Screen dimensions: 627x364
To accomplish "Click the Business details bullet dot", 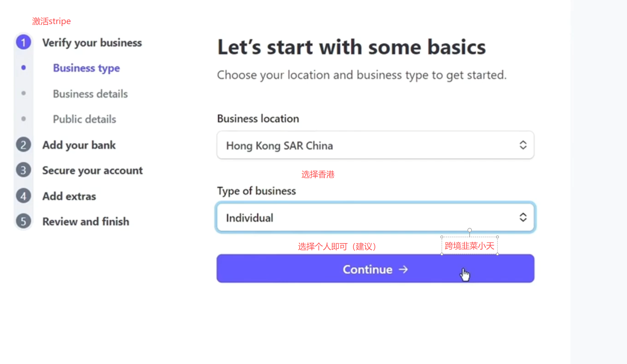I will 23,93.
